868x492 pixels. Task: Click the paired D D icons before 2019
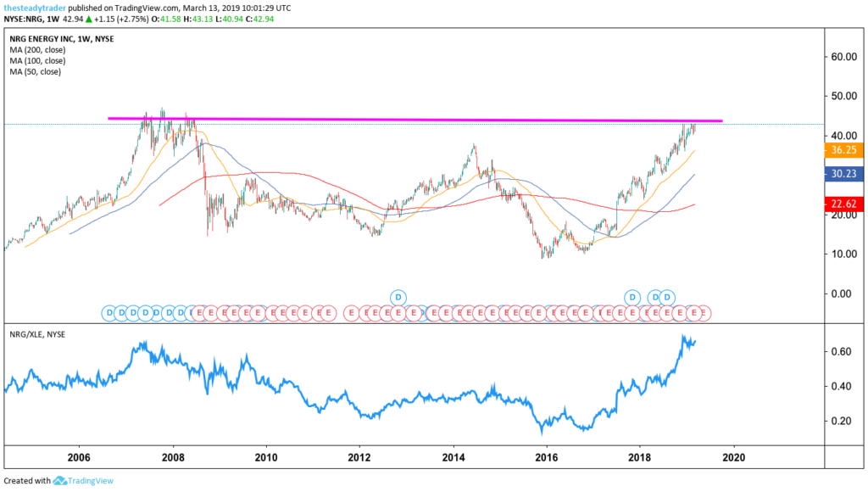[x=660, y=297]
